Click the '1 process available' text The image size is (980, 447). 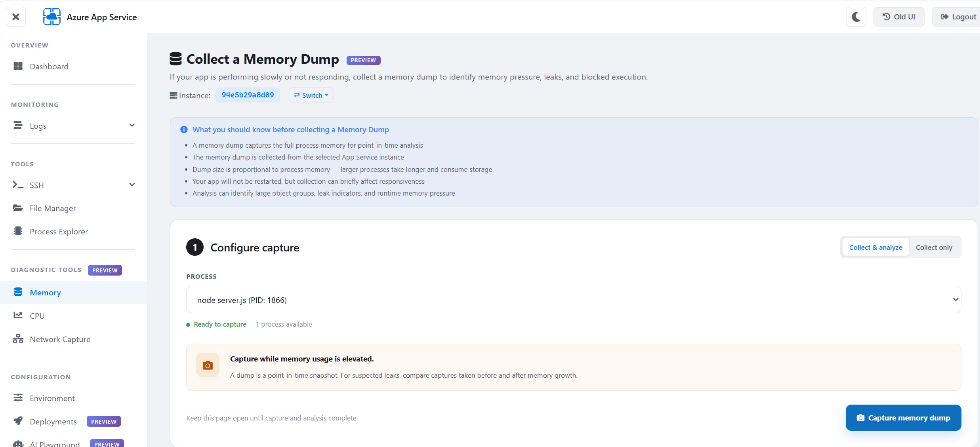284,324
